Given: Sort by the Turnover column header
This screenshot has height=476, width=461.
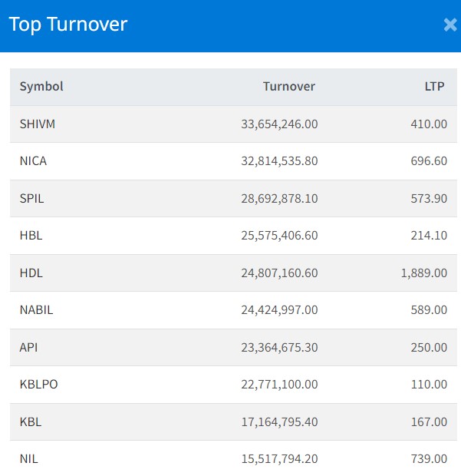Looking at the screenshot, I should 288,87.
